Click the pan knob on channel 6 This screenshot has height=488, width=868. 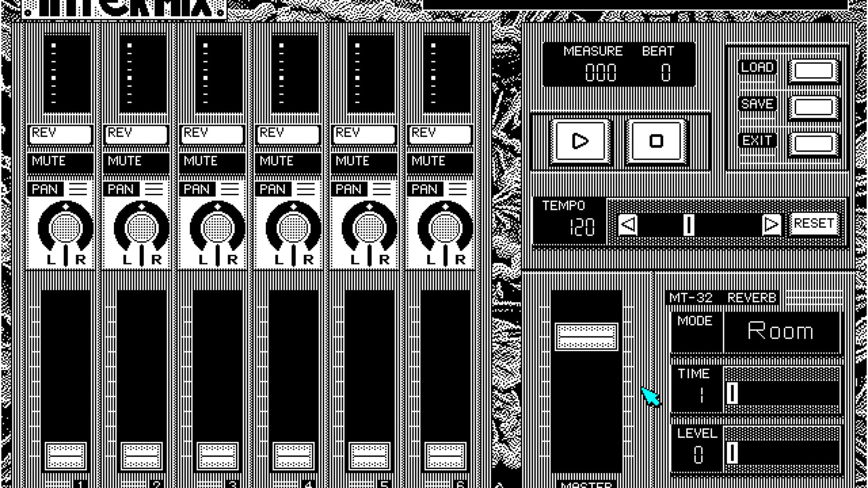pyautogui.click(x=445, y=228)
